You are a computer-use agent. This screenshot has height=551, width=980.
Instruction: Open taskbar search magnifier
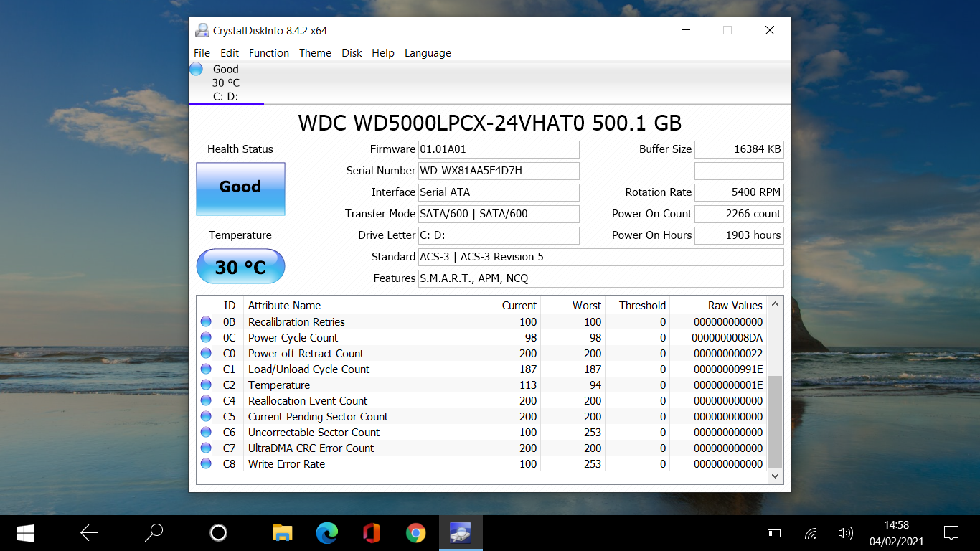click(154, 533)
